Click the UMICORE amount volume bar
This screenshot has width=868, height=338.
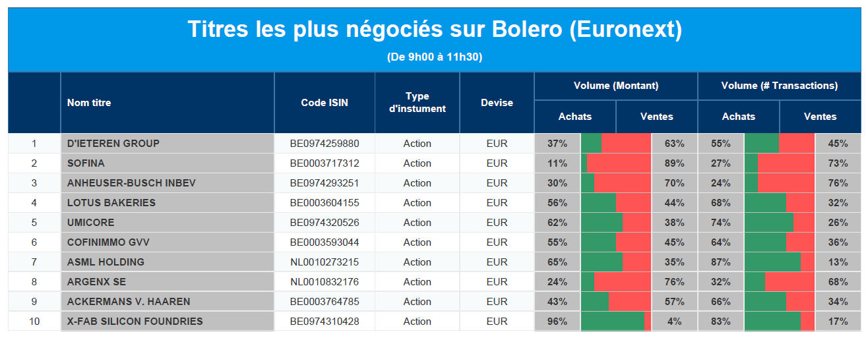click(x=616, y=223)
